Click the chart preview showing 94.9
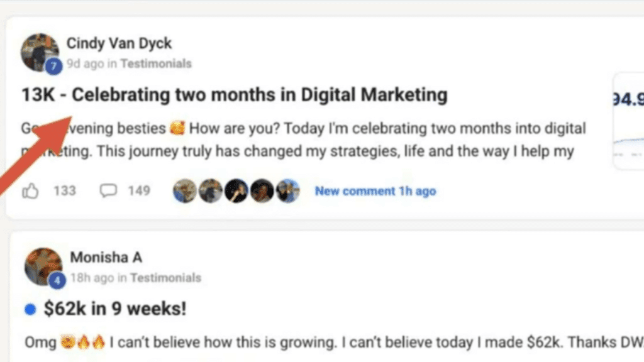644x362 pixels. click(627, 119)
